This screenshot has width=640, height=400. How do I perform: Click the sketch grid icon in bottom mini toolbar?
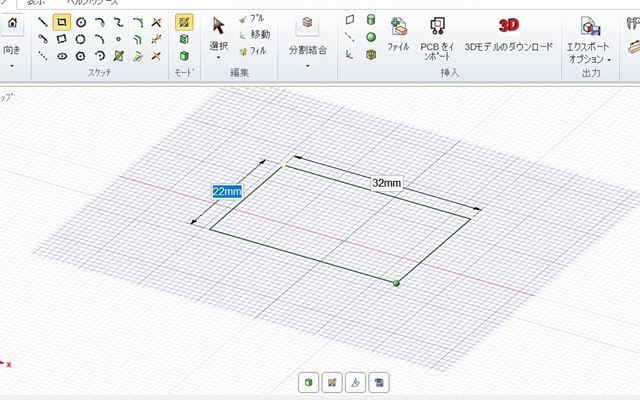click(332, 382)
